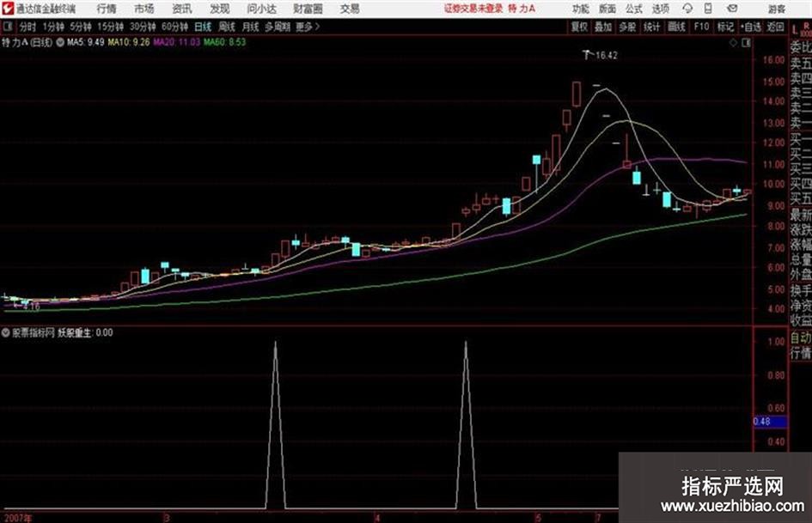Switch to 5分钟 period
Screen dimensions: 812x523
(81, 27)
